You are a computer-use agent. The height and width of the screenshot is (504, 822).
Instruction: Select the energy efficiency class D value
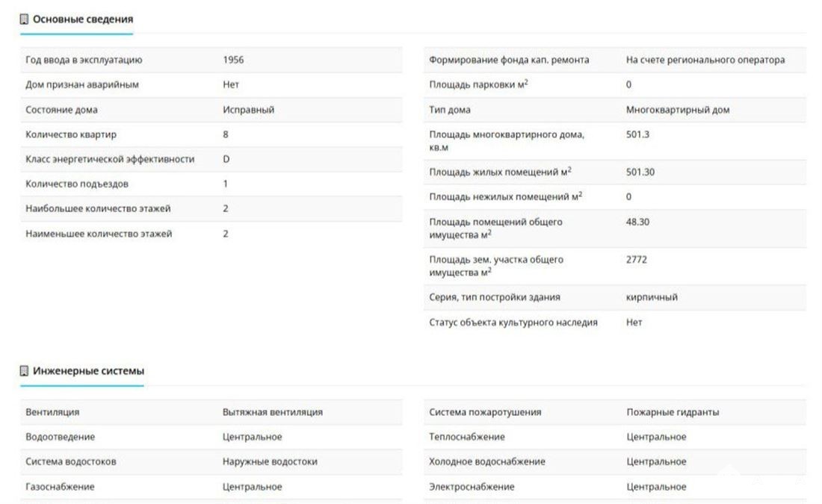[226, 159]
